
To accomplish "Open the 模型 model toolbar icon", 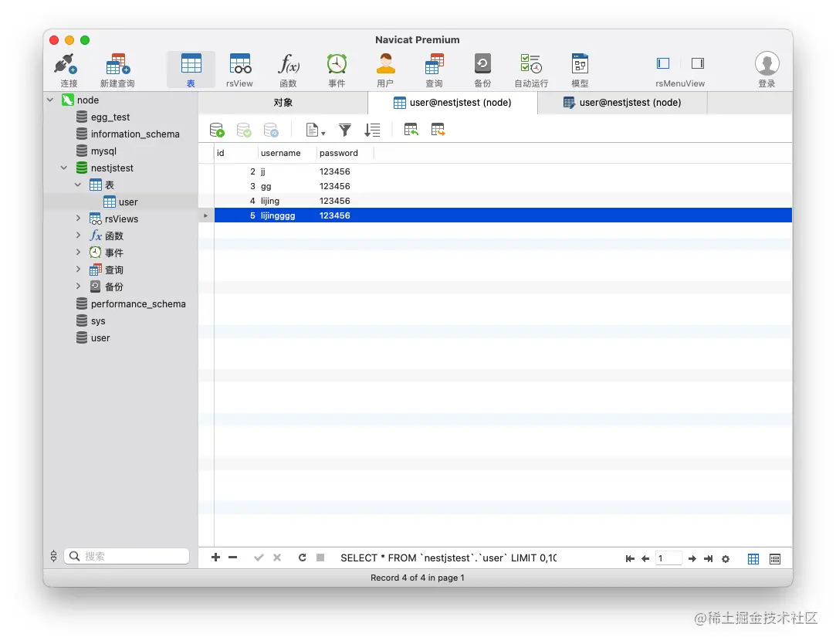I will point(580,70).
